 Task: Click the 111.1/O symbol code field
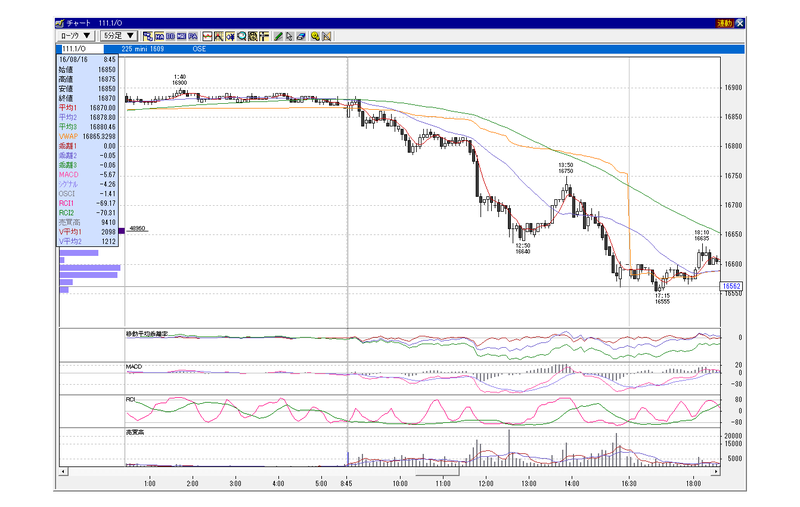[x=88, y=48]
